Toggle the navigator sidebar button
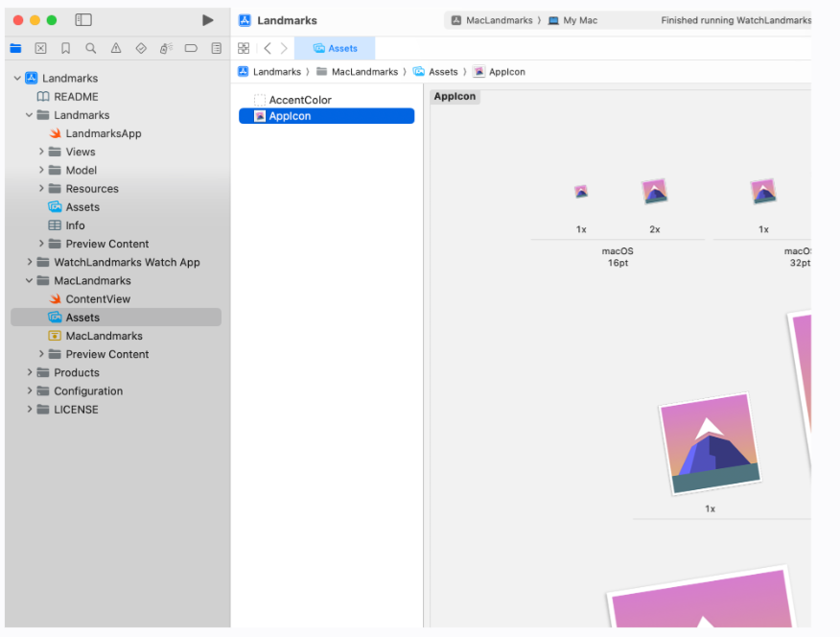 83,20
